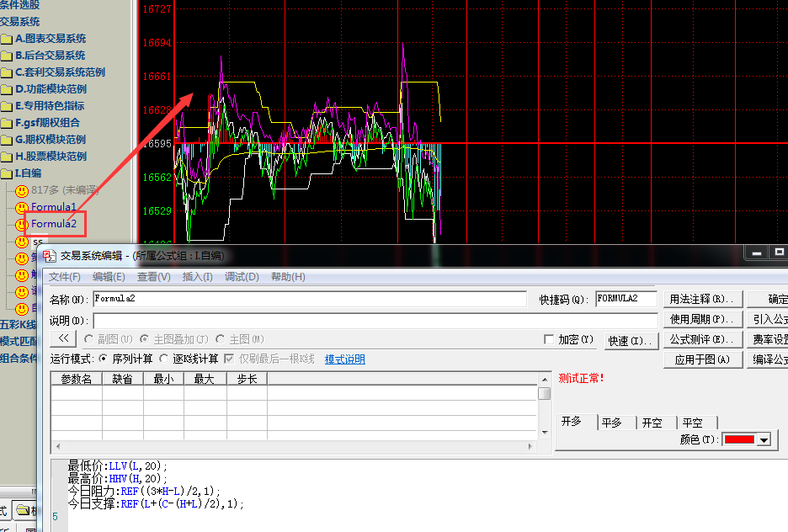Select Formula2 in the formula tree
The image size is (788, 532).
54,224
